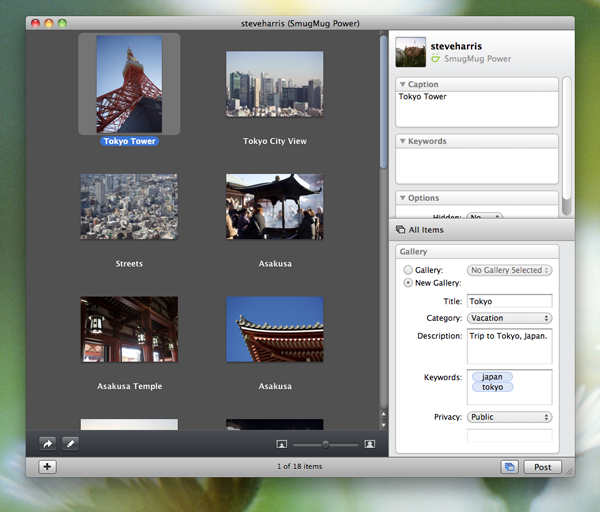600x512 pixels.
Task: Select the Tokyo City View thumbnail
Action: pyautogui.click(x=274, y=84)
